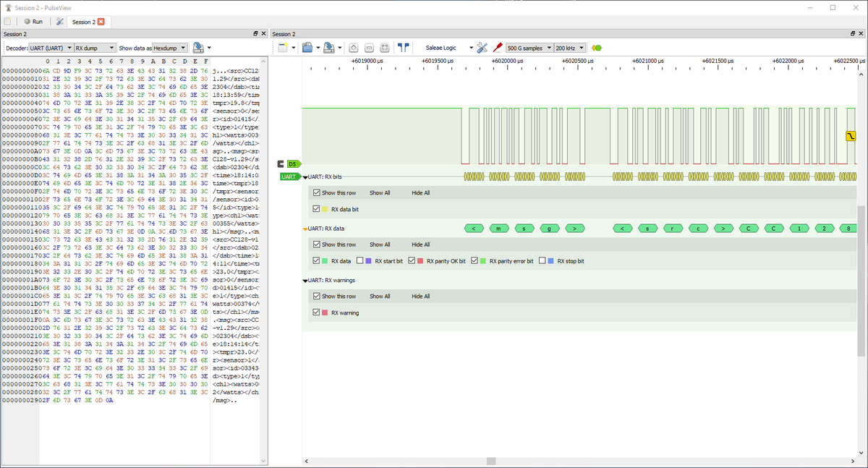This screenshot has height=468, width=868.
Task: Open the Saleae Logic device dropdown
Action: click(448, 48)
